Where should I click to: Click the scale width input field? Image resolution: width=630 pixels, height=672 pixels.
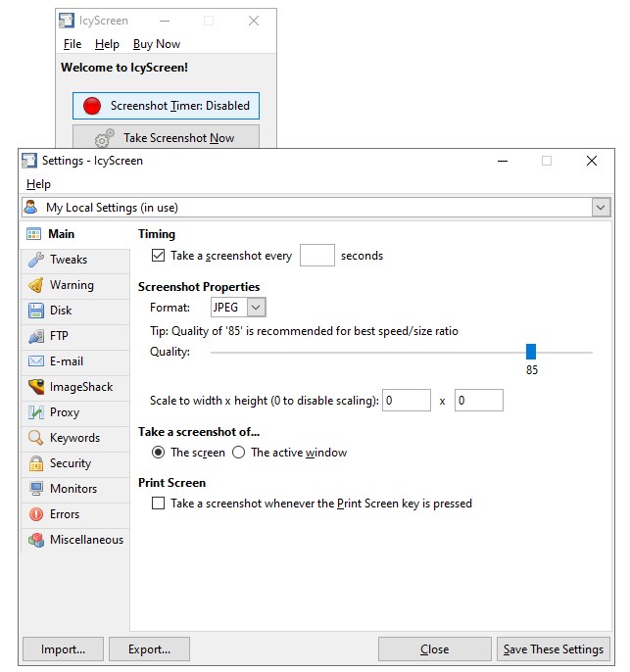(x=407, y=401)
